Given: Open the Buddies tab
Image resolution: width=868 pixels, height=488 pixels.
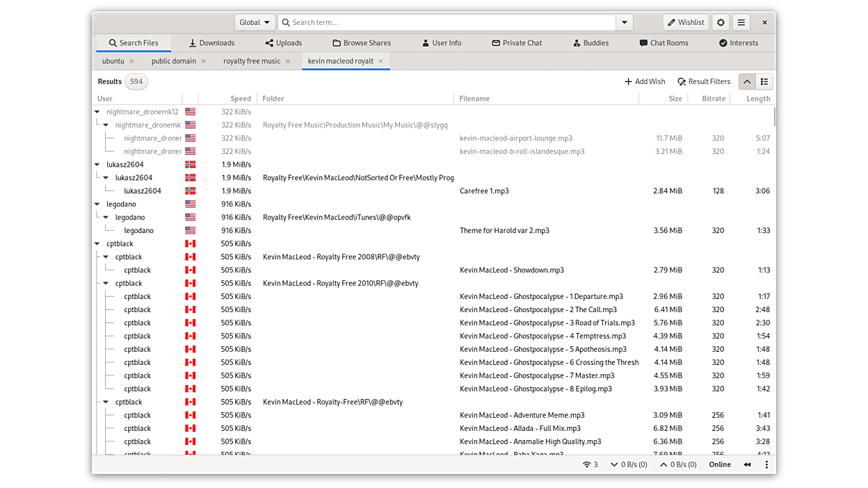Looking at the screenshot, I should pyautogui.click(x=591, y=43).
